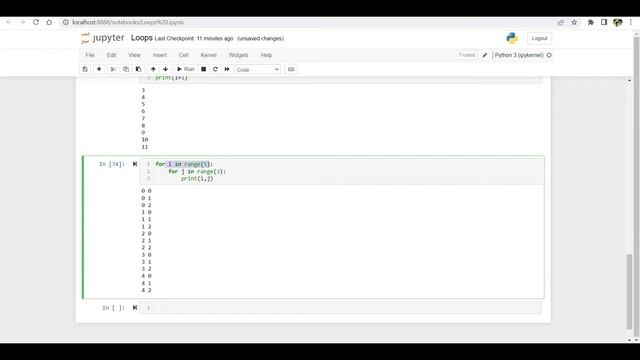Screen dimensions: 640x360
Task: Run cell In [74] with its run icon
Action: pos(135,164)
